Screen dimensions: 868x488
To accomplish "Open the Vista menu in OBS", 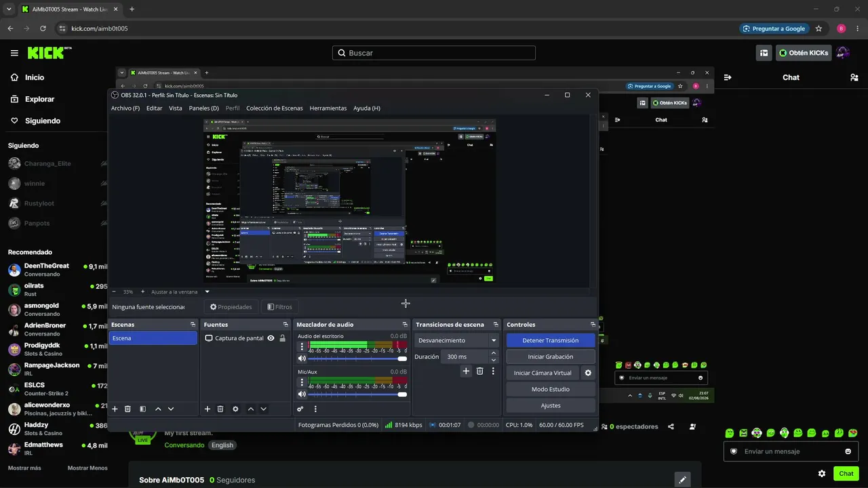I will click(176, 108).
